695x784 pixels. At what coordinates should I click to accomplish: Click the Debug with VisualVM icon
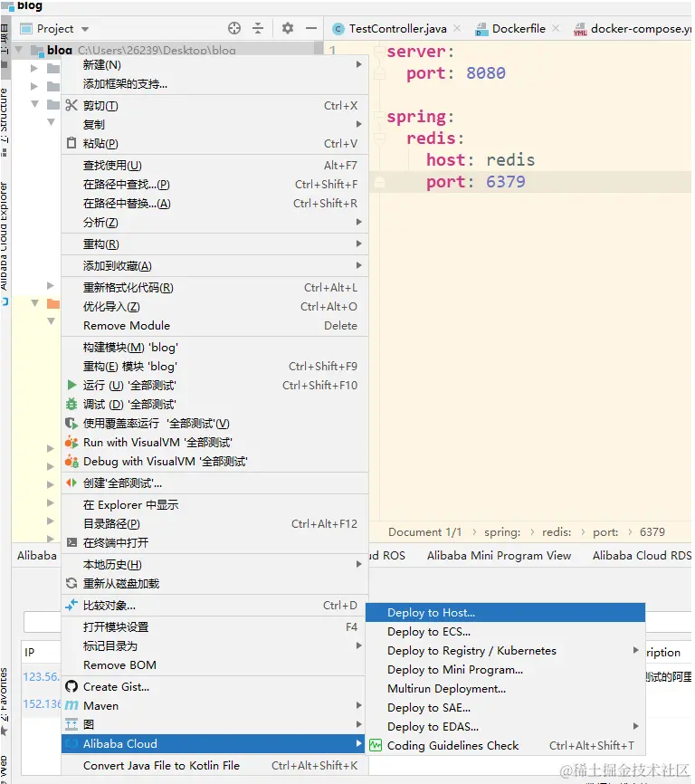click(x=71, y=461)
